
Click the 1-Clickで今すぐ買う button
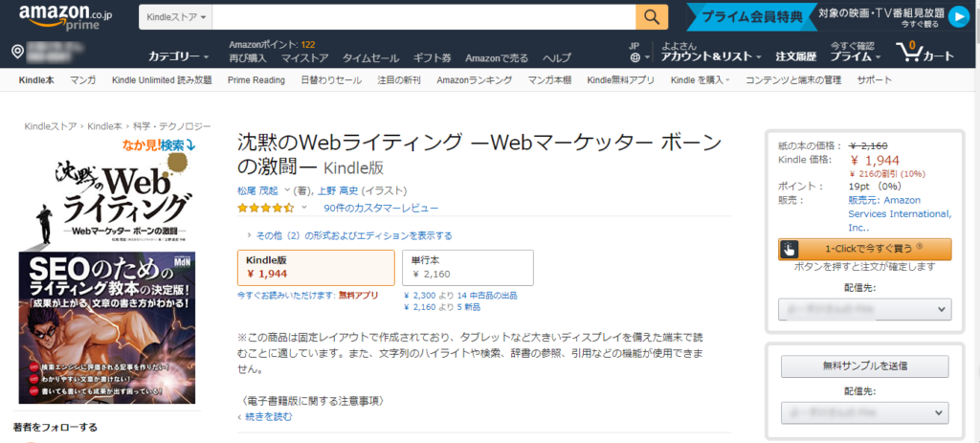pos(865,249)
